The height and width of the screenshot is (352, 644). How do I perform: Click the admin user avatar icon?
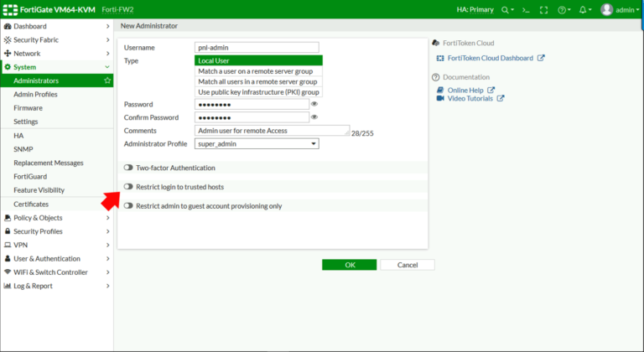[606, 10]
